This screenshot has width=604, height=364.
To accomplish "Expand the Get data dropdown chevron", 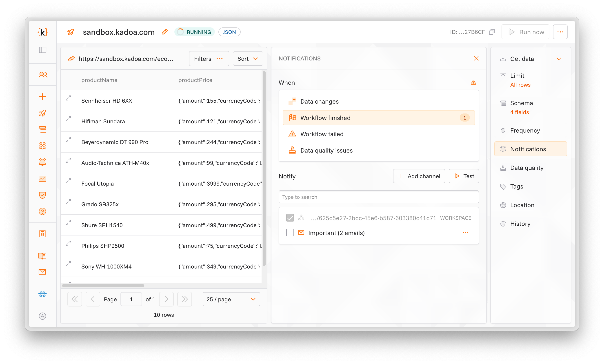I will [559, 59].
